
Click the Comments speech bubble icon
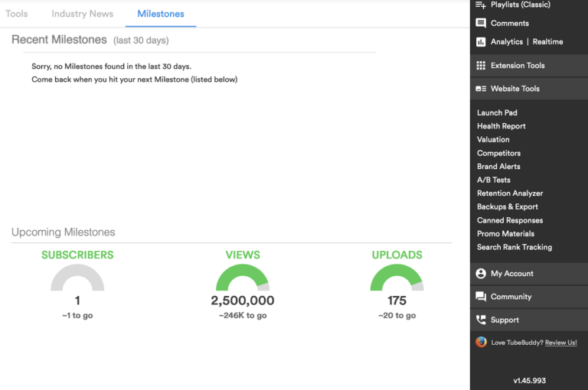click(481, 23)
